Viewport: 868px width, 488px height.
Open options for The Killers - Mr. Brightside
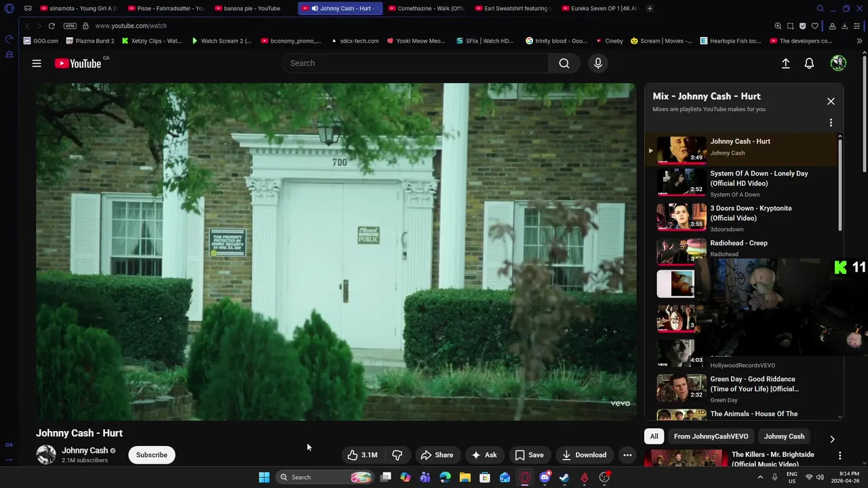(840, 455)
